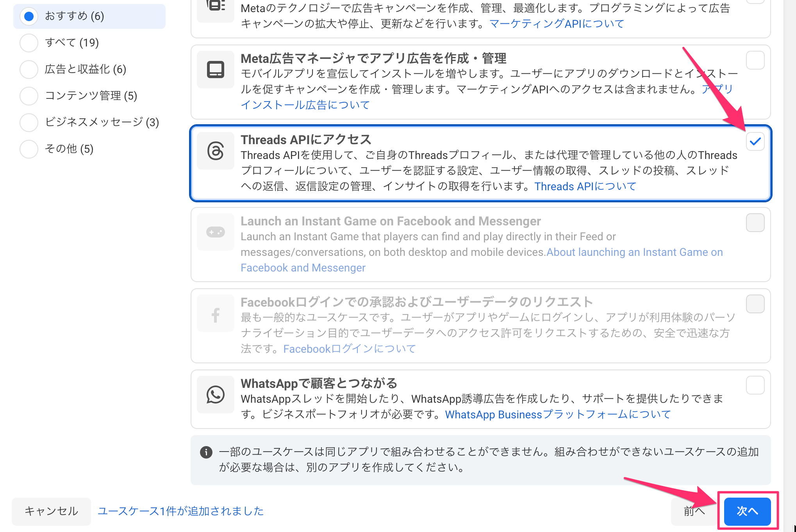Click the mobile app ads icon
796x532 pixels.
point(215,70)
